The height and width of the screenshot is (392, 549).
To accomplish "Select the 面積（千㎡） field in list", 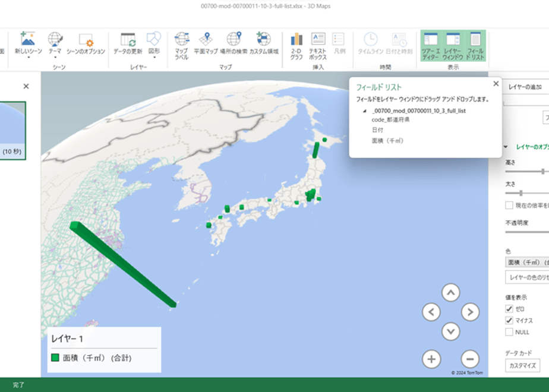I will (x=387, y=141).
